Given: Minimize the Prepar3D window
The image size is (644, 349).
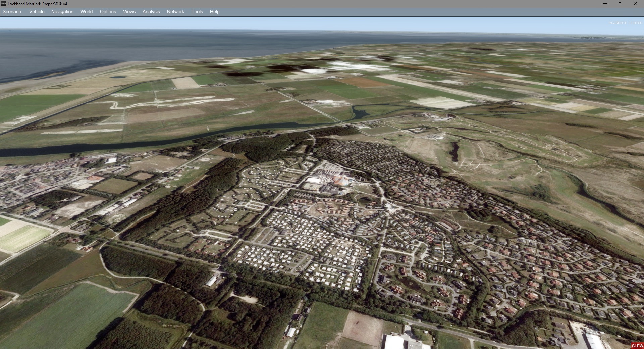Looking at the screenshot, I should point(605,4).
